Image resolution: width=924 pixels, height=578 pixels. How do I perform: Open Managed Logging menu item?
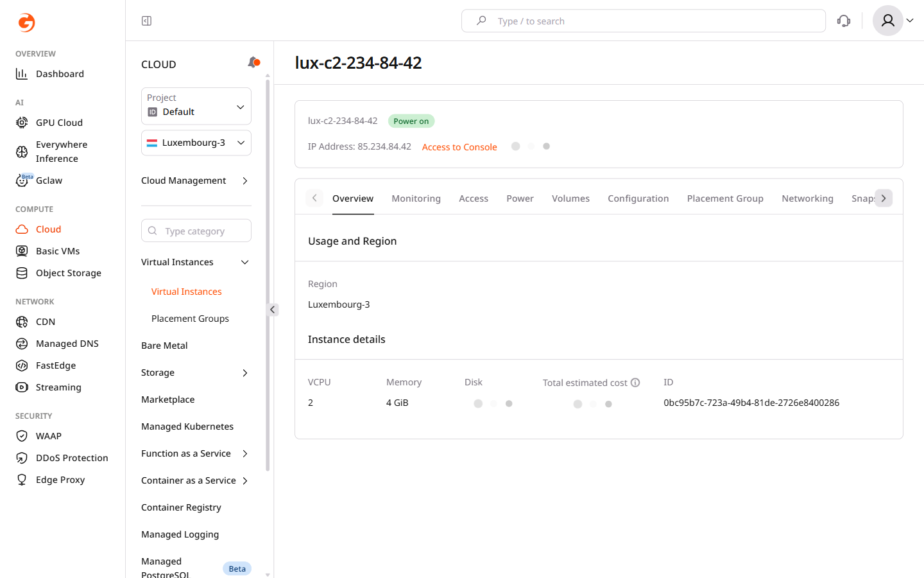tap(180, 534)
